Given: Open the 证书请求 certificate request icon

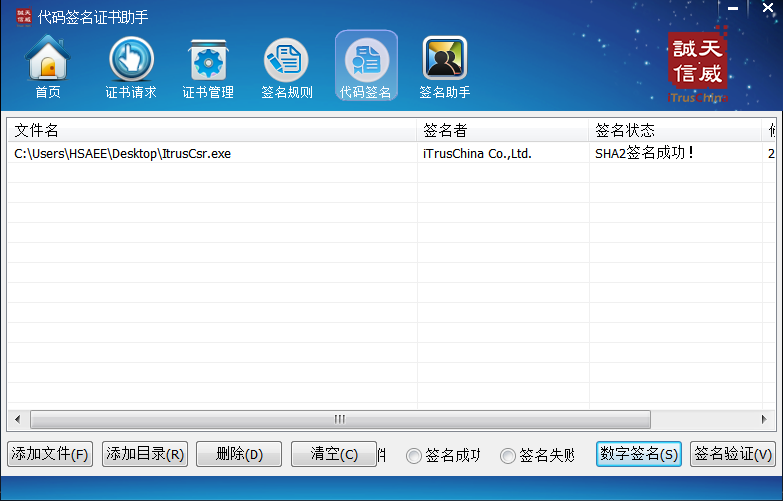Looking at the screenshot, I should click(131, 66).
